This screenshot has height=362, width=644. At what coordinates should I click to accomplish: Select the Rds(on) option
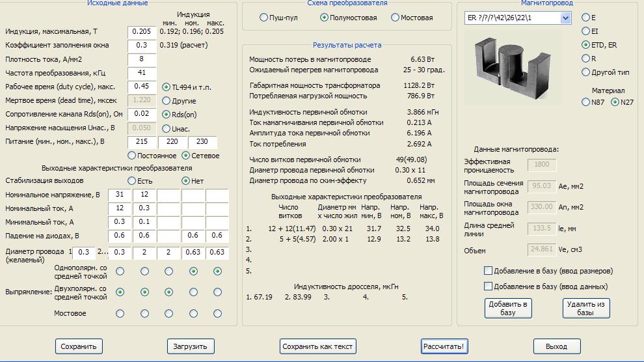pyautogui.click(x=166, y=114)
